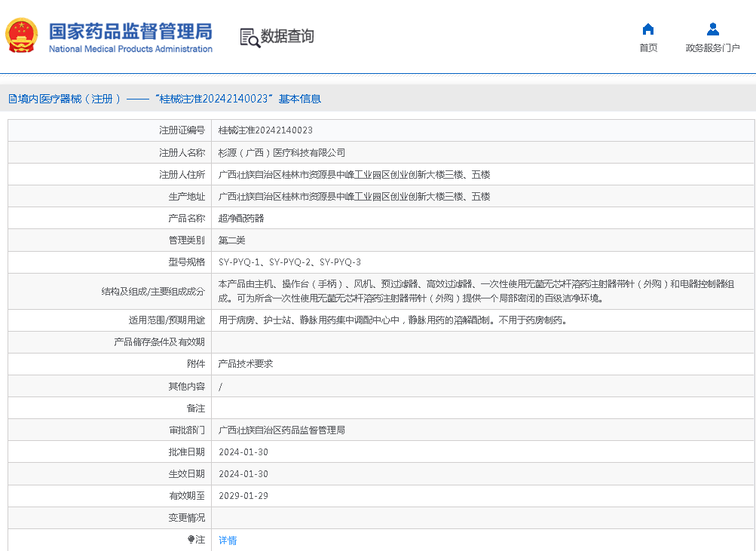Click the 数据查询 heading text

coord(287,36)
